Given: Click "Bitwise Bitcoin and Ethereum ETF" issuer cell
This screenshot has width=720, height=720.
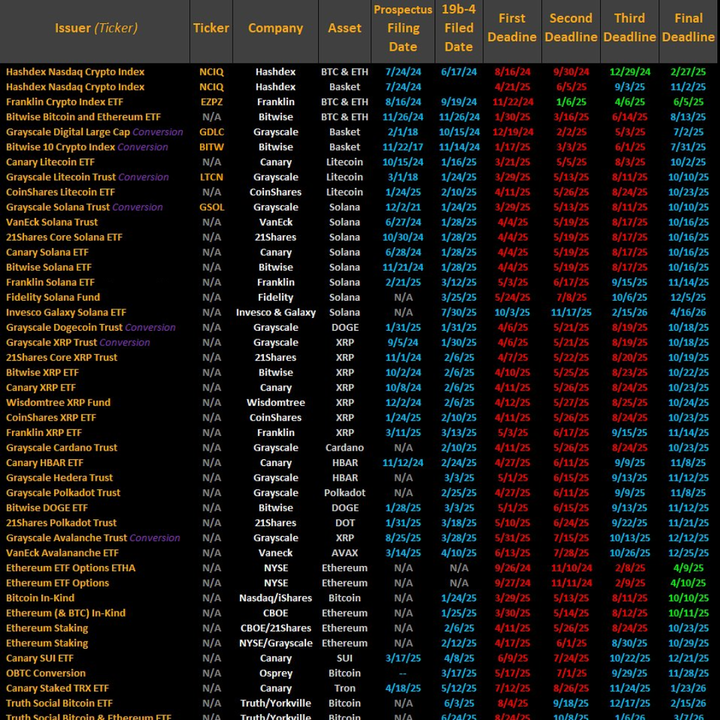Looking at the screenshot, I should [x=83, y=117].
